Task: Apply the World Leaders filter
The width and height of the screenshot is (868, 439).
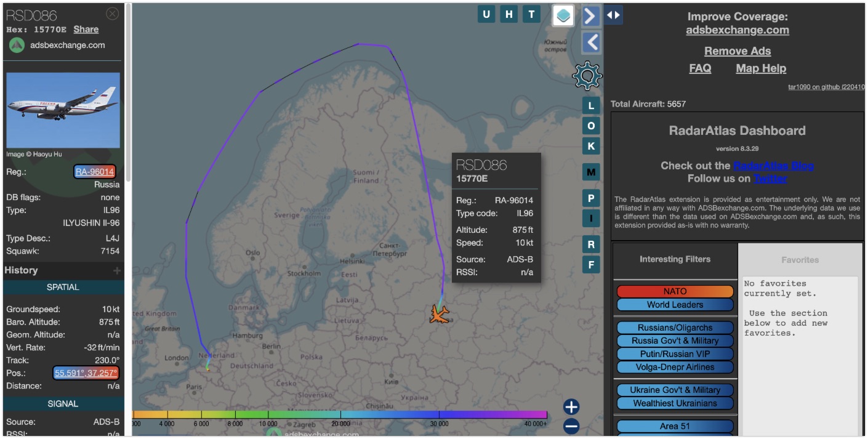Action: coord(675,305)
